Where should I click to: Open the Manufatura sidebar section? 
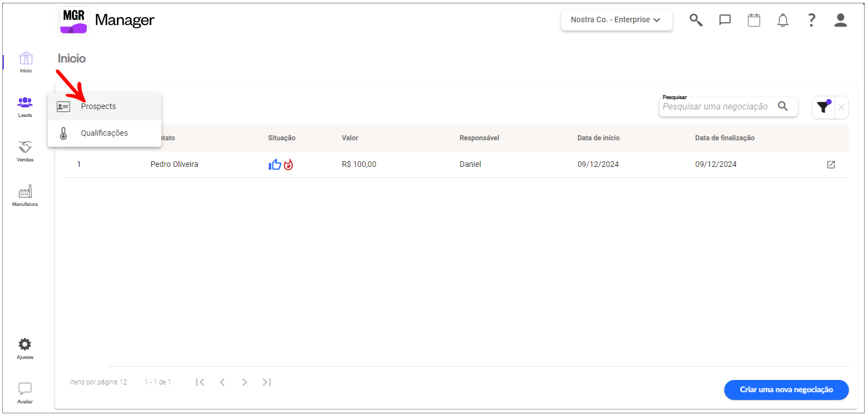(25, 195)
